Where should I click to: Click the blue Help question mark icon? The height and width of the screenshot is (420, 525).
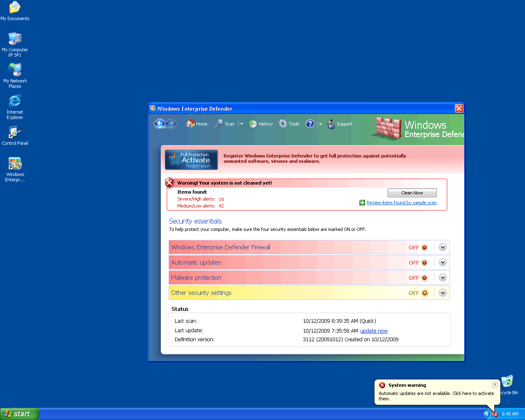click(x=310, y=124)
